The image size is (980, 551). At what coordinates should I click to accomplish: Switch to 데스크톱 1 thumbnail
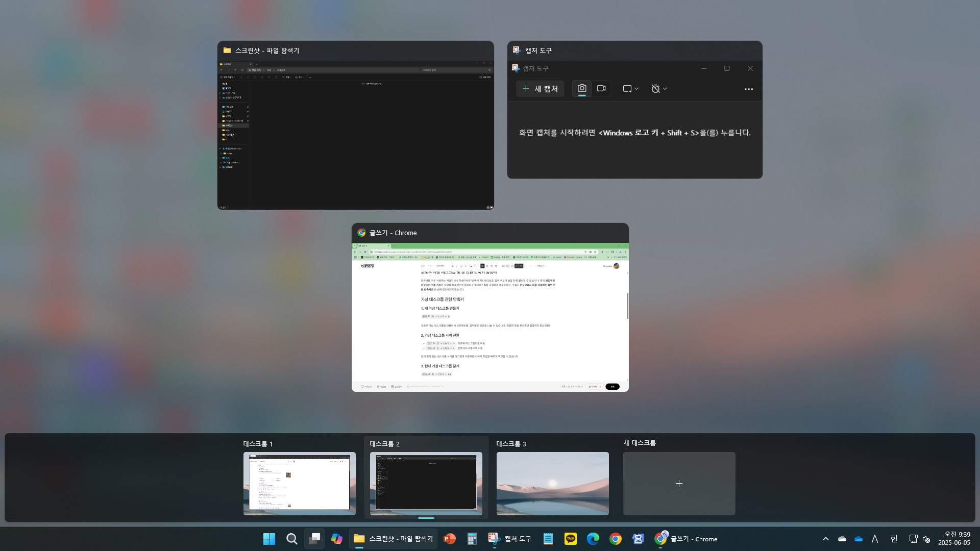click(x=299, y=483)
